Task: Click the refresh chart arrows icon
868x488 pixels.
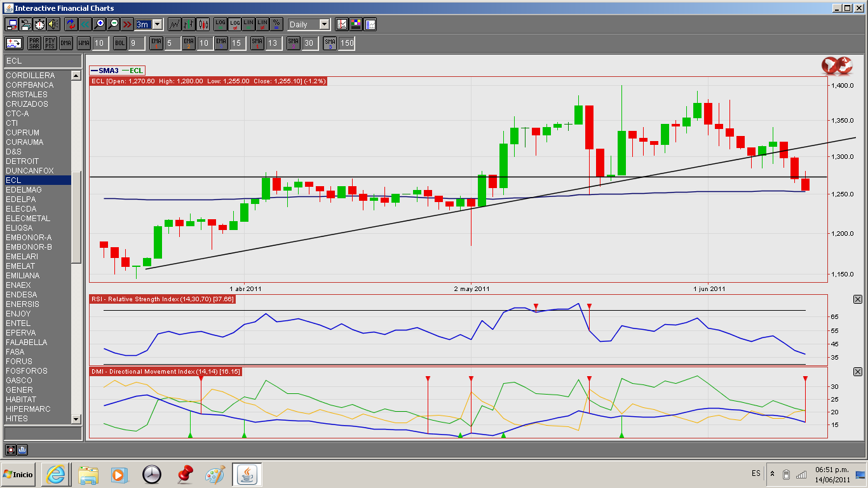Action: pos(71,24)
